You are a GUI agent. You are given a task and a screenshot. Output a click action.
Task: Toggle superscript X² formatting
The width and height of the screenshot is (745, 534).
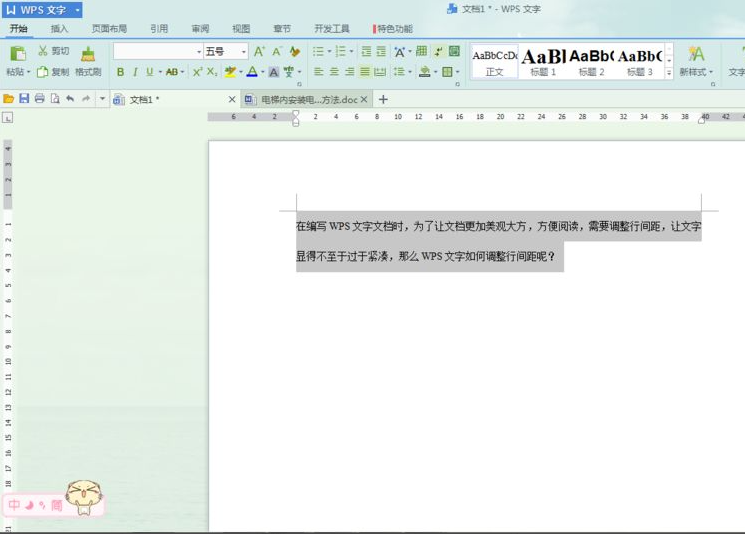click(197, 72)
